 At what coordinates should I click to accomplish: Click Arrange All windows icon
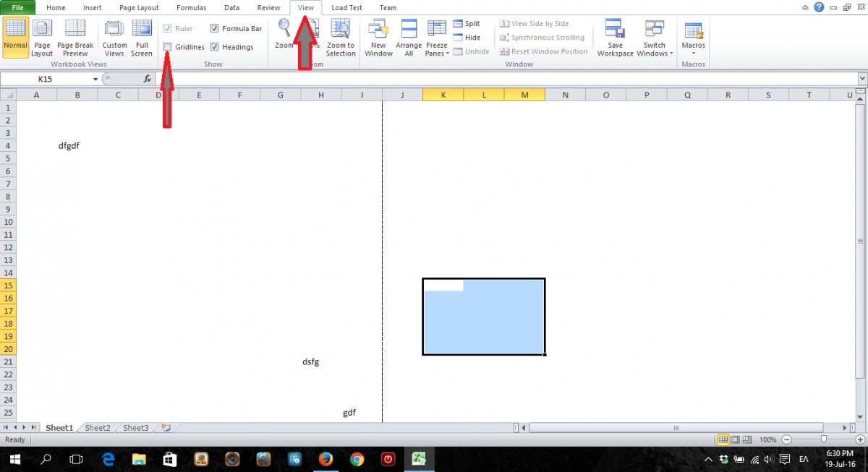coord(409,38)
